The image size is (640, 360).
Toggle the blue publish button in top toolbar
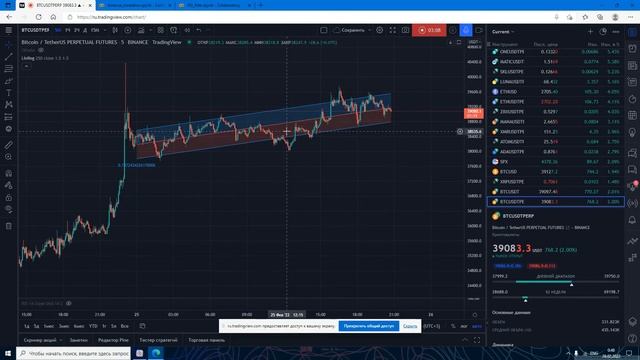click(x=466, y=30)
